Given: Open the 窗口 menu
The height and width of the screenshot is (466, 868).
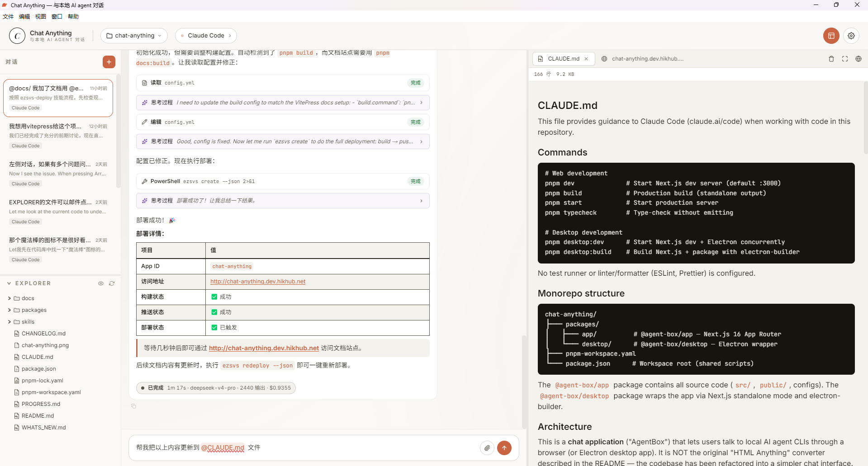Looking at the screenshot, I should point(57,17).
